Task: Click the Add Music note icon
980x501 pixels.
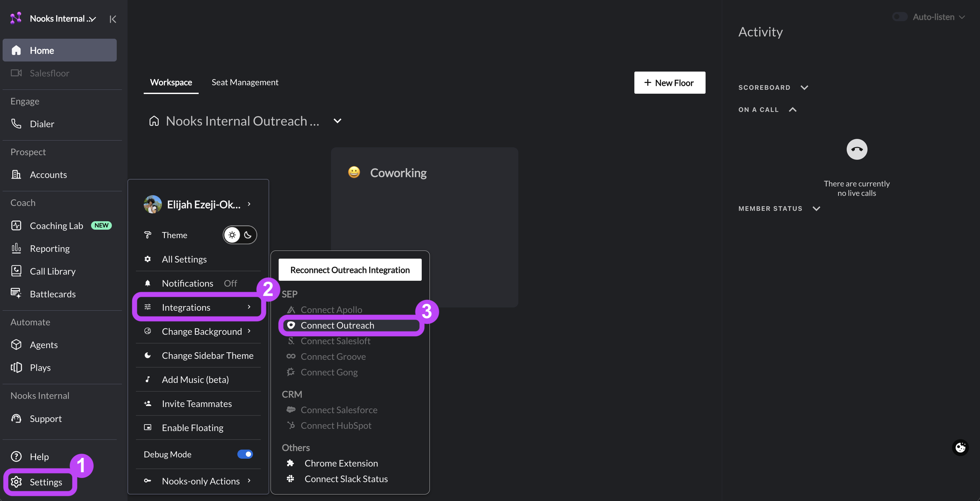Action: click(x=148, y=379)
